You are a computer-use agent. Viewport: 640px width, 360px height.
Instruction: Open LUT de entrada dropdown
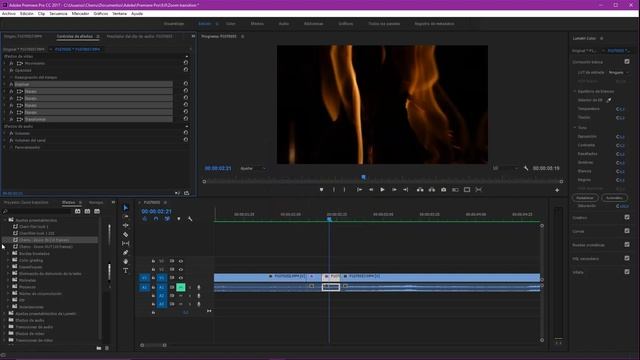618,72
